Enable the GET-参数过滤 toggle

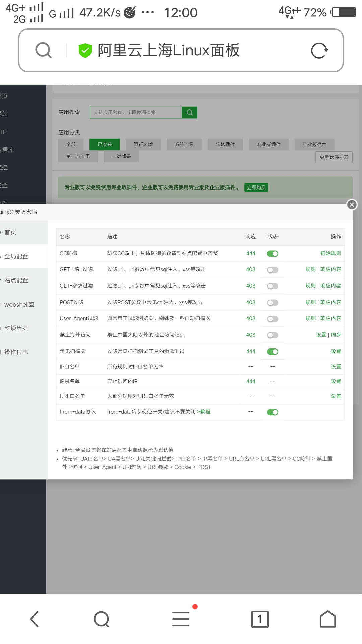273,286
